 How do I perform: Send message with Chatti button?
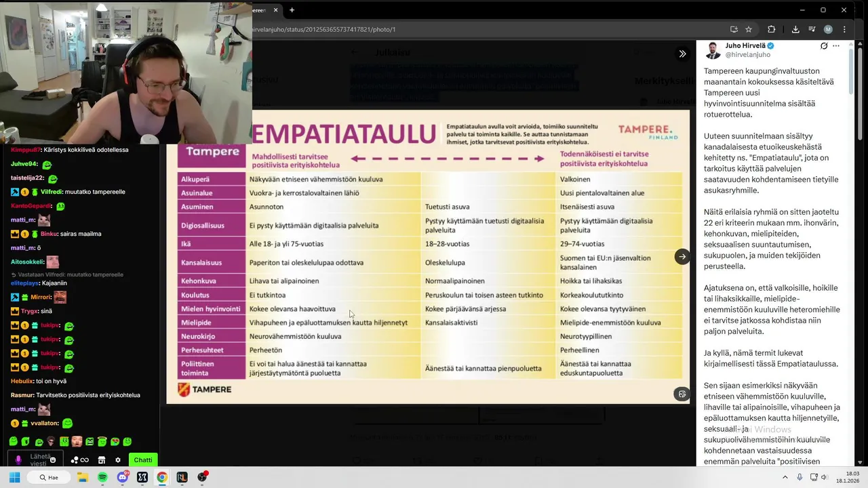(x=143, y=460)
